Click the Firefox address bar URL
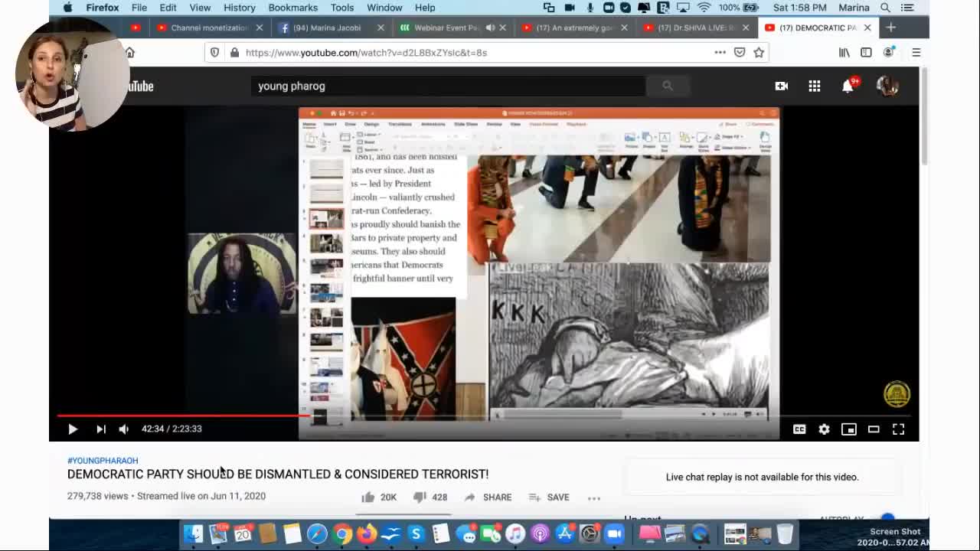Image resolution: width=980 pixels, height=551 pixels. point(366,53)
